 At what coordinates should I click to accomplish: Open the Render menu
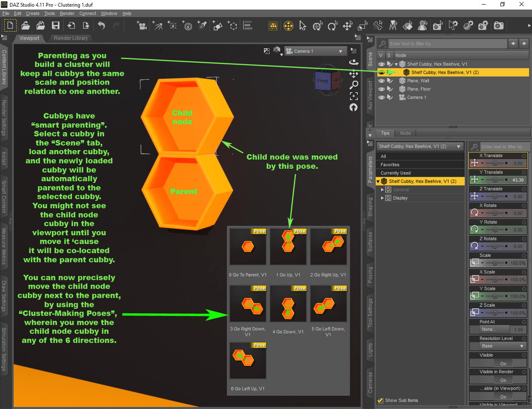67,13
